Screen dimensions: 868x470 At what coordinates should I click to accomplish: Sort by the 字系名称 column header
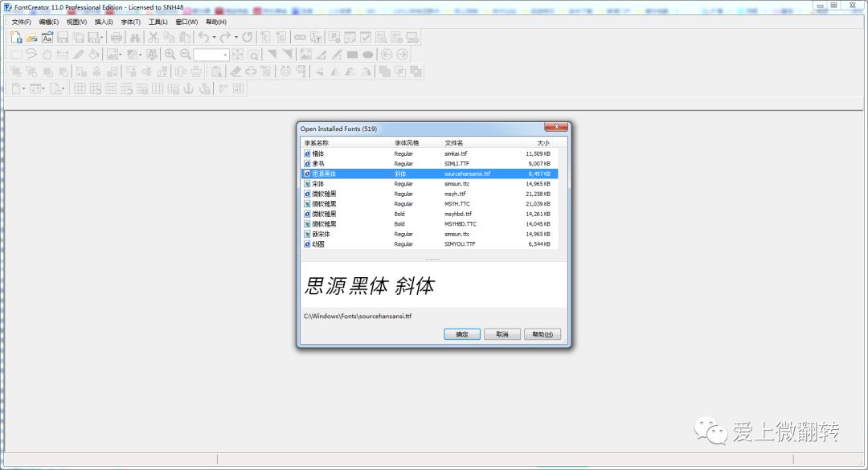pos(346,143)
